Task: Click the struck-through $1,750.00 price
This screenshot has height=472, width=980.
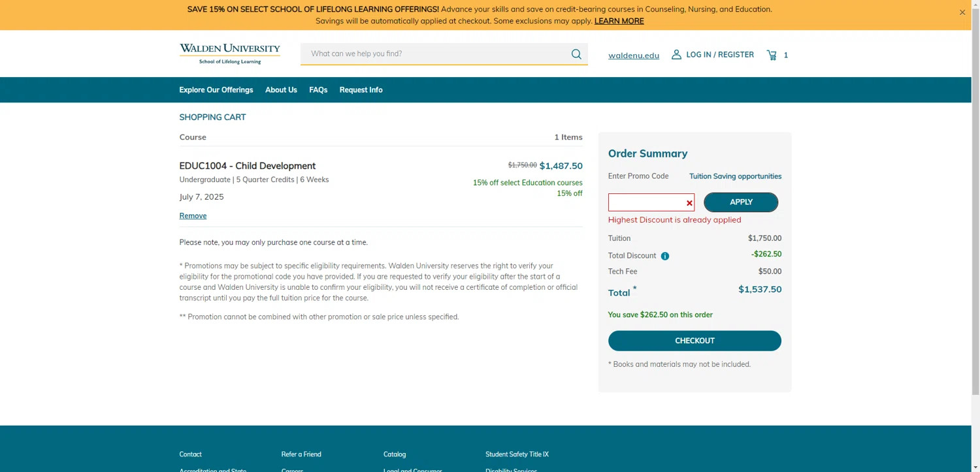Action: click(523, 165)
